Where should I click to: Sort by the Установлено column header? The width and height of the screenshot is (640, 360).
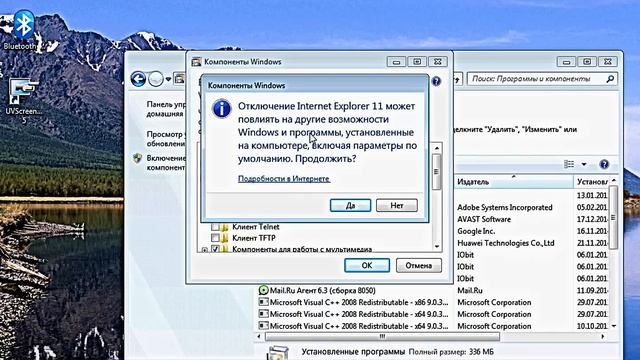[x=592, y=182]
